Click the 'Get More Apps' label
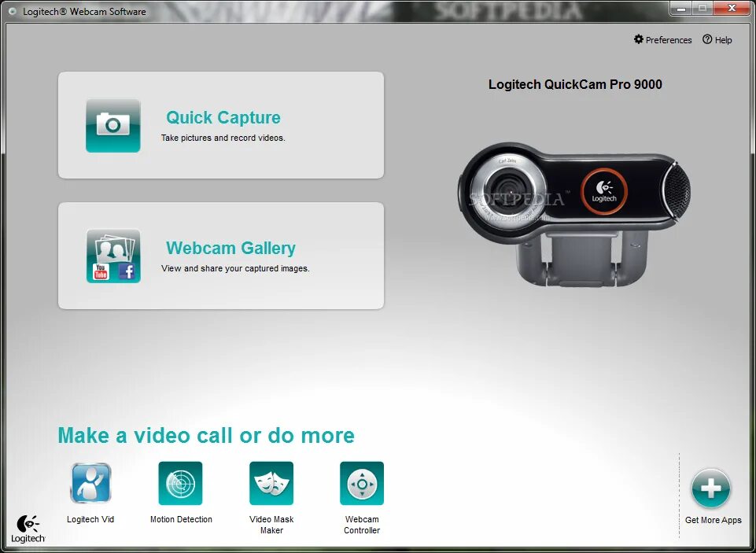Image resolution: width=756 pixels, height=553 pixels. 713,520
